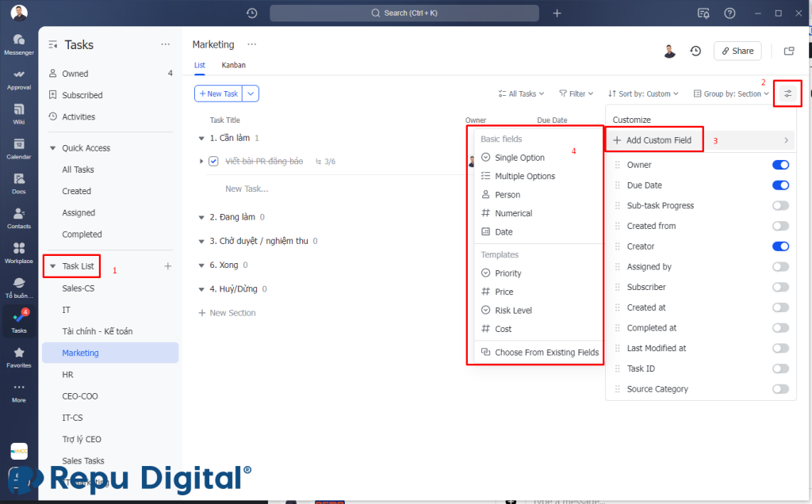The image size is (812, 504).
Task: Collapse the Task List tree section
Action: [52, 266]
